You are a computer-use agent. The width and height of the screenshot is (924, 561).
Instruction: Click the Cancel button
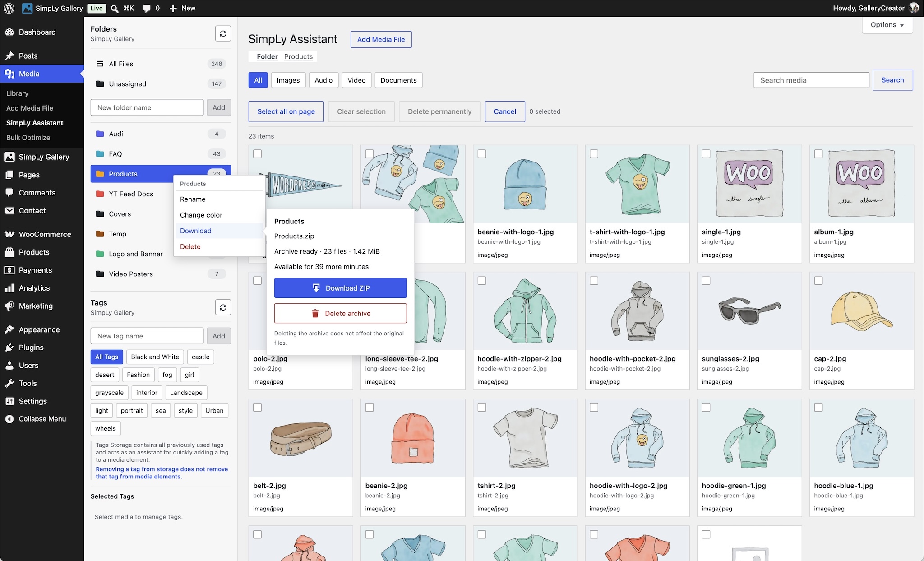[505, 111]
